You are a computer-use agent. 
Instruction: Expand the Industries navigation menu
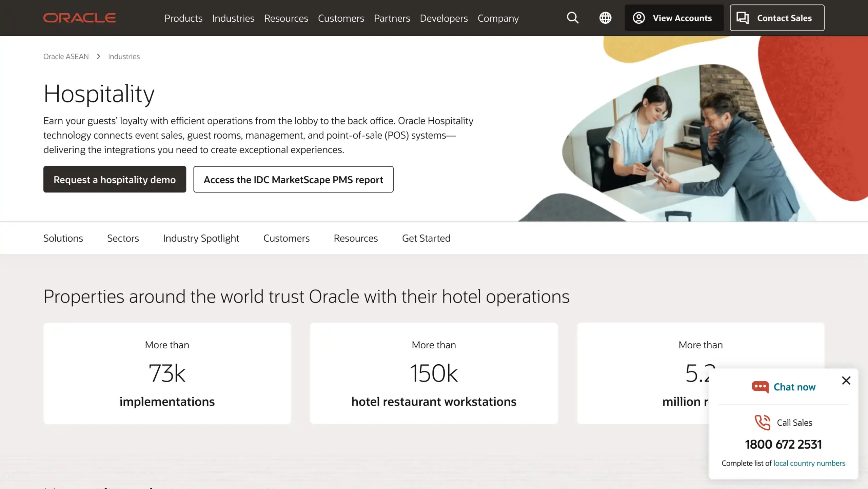click(233, 18)
